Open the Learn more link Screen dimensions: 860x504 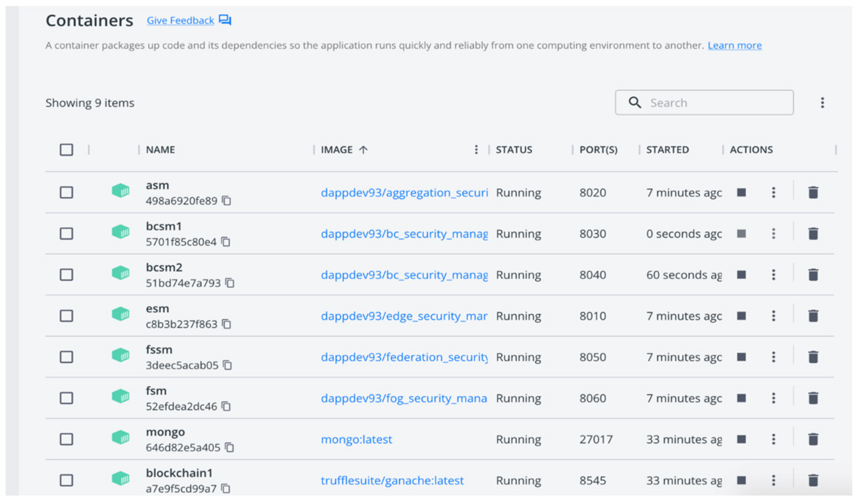click(734, 45)
